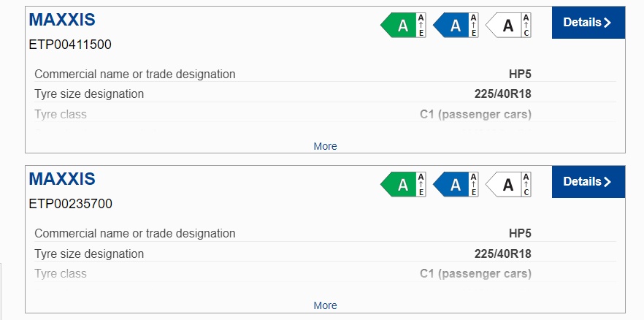Click green fuel efficiency label for ETP00411500
644x320 pixels.
point(403,26)
